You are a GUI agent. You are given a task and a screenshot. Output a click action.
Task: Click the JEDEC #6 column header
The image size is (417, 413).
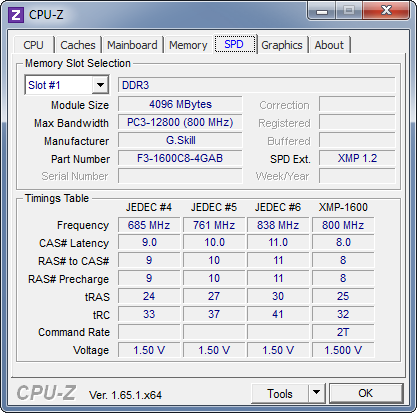pyautogui.click(x=278, y=207)
